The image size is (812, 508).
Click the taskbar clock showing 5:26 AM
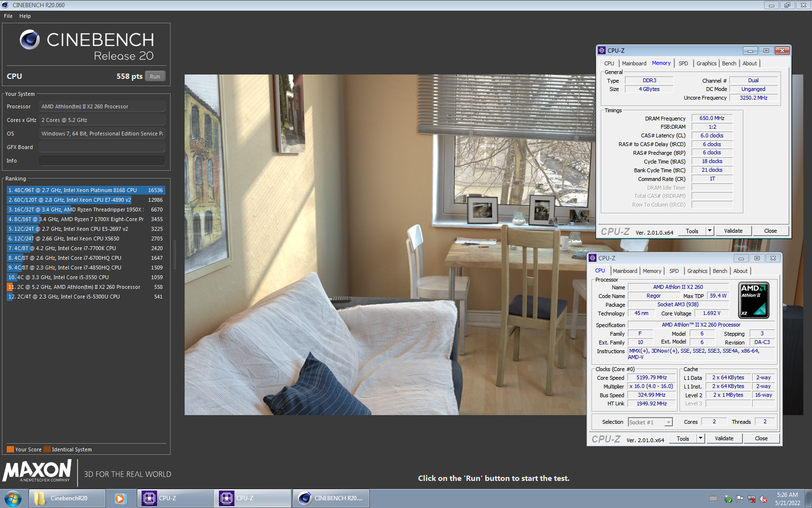[787, 499]
